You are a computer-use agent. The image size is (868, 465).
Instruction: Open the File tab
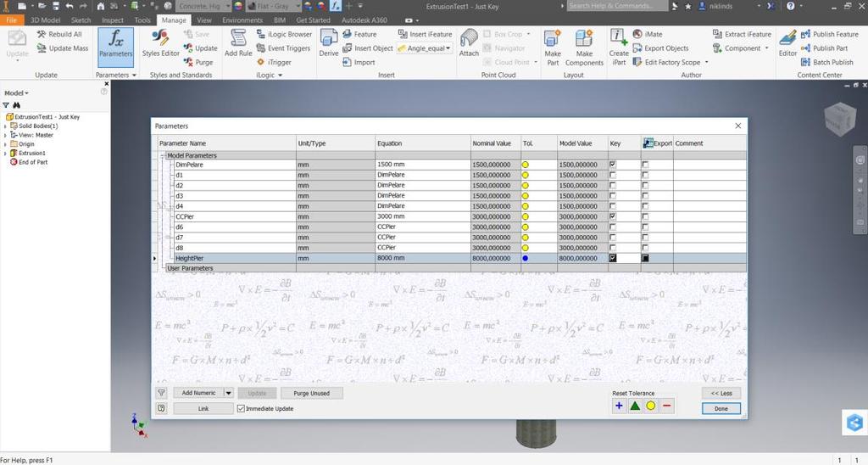click(x=11, y=20)
